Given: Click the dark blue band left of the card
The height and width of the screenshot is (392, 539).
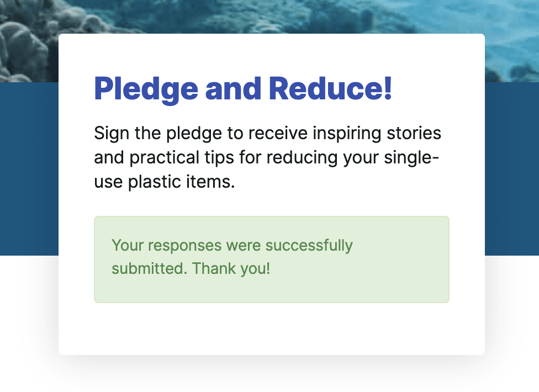Looking at the screenshot, I should pos(29,168).
